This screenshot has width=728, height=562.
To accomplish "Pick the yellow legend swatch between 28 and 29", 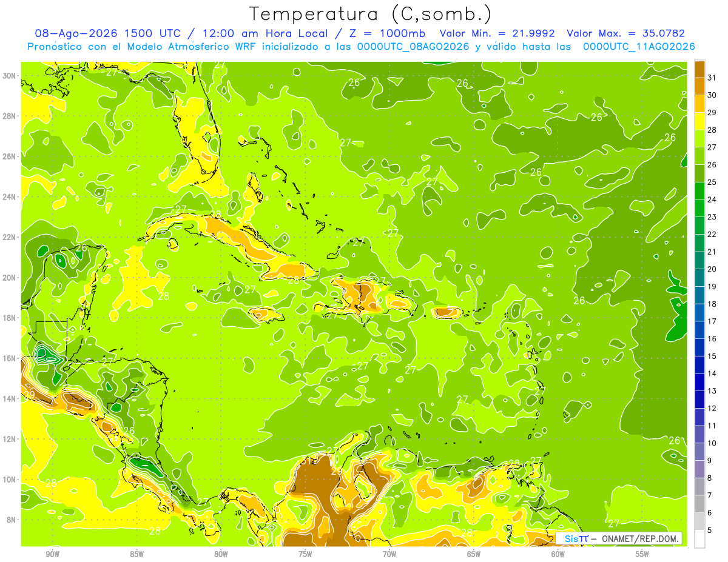I will (x=699, y=121).
